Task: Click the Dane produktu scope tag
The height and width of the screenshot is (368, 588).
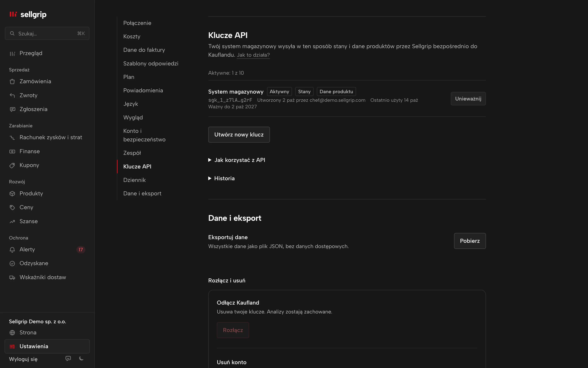Action: [x=336, y=92]
